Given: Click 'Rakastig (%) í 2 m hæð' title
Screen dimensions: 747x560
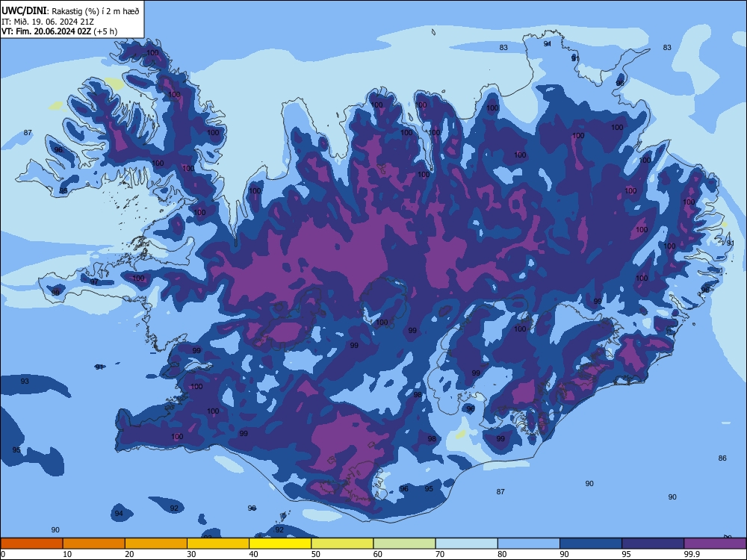Looking at the screenshot, I should click(96, 11).
